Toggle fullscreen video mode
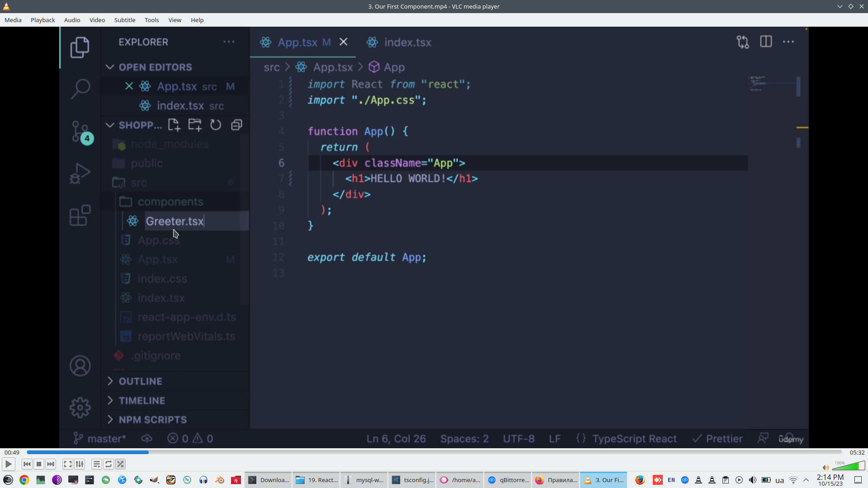This screenshot has width=868, height=488. (x=68, y=464)
